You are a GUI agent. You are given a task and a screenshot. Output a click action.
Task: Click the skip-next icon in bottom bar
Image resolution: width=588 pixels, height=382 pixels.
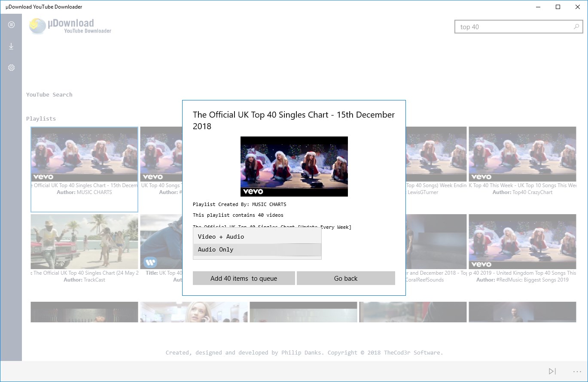552,371
